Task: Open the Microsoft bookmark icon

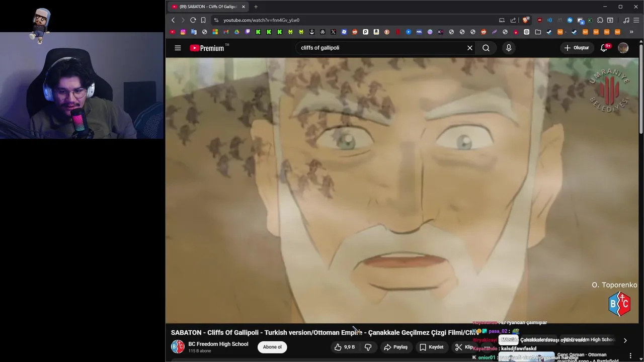Action: click(215, 32)
